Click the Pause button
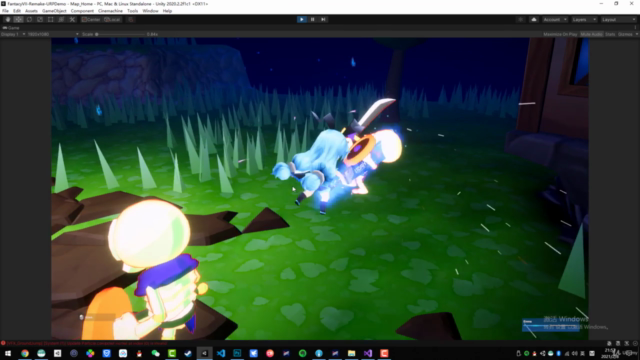 (x=313, y=20)
